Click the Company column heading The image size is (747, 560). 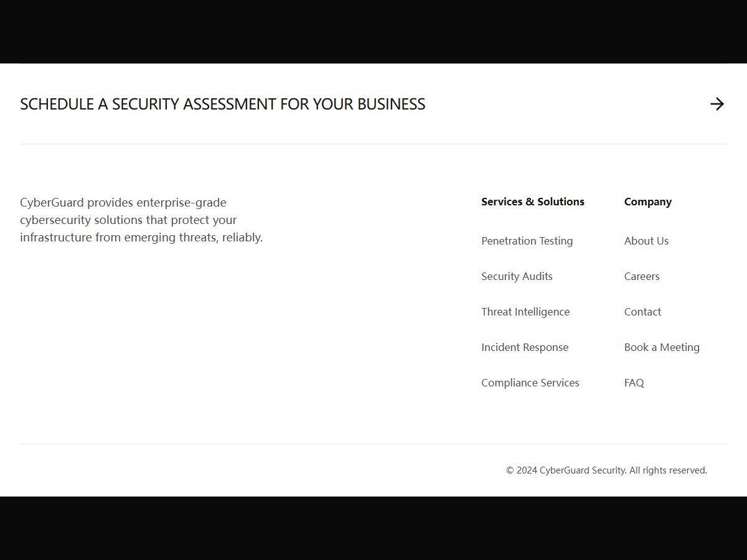click(648, 202)
